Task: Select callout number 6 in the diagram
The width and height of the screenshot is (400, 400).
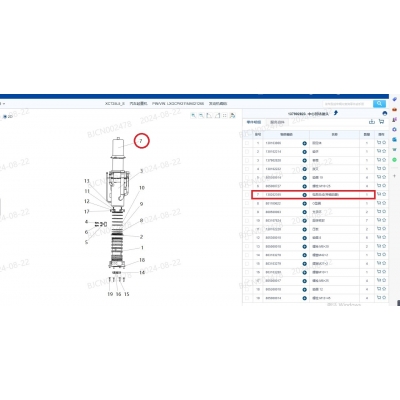Action: click(86, 232)
